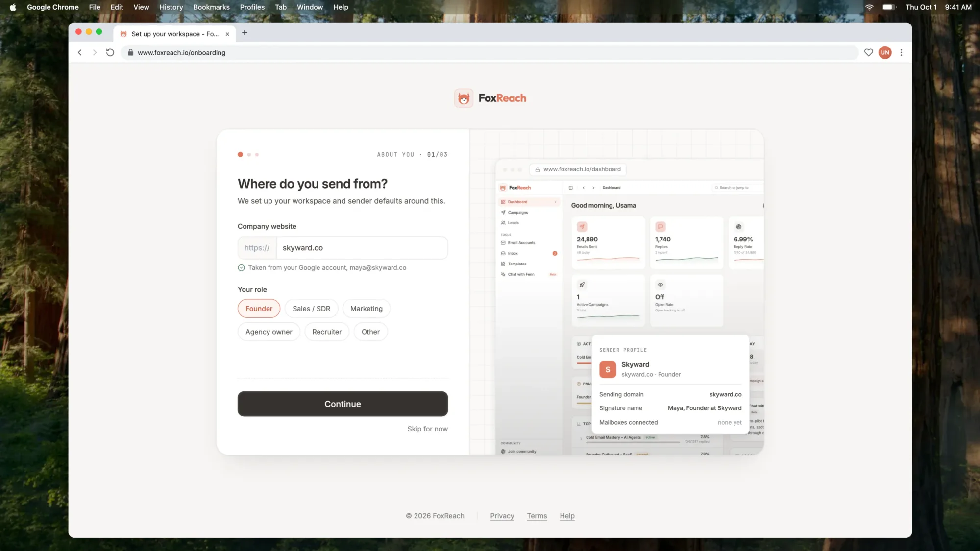Click the Replies card icon in preview

tap(660, 227)
